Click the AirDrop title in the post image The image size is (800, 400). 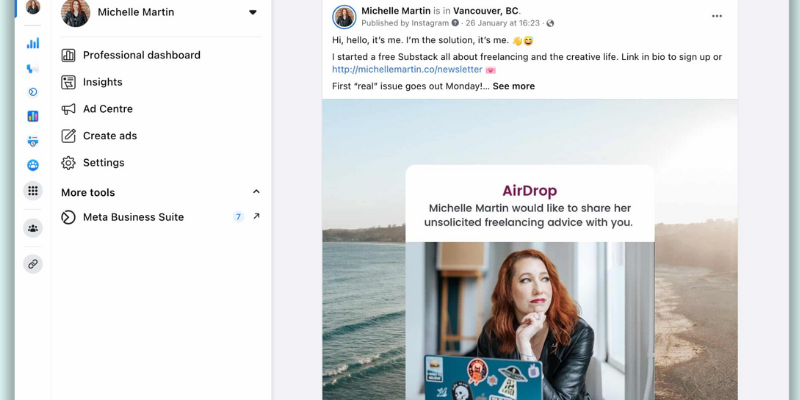pyautogui.click(x=530, y=191)
